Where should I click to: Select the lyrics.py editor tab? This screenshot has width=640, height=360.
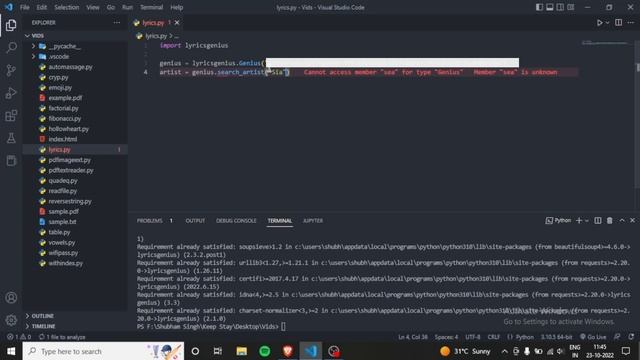(153, 23)
